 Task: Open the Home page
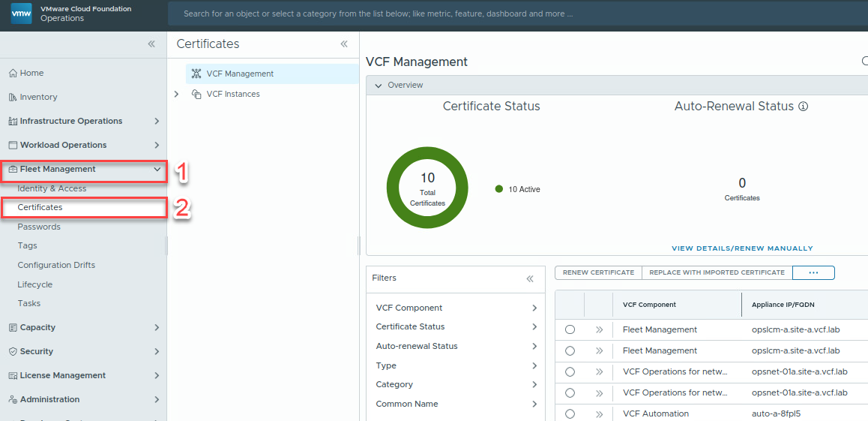(x=31, y=73)
